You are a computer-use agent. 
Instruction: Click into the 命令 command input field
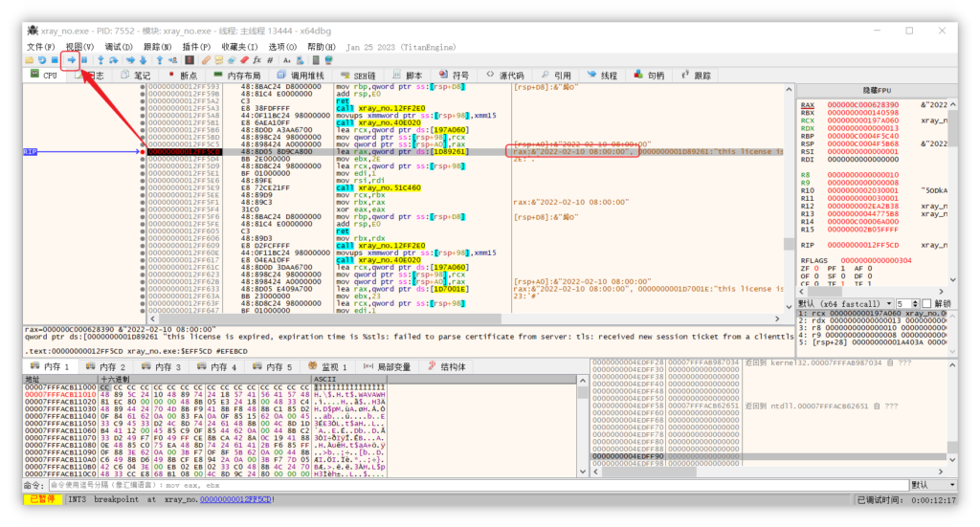[x=479, y=485]
